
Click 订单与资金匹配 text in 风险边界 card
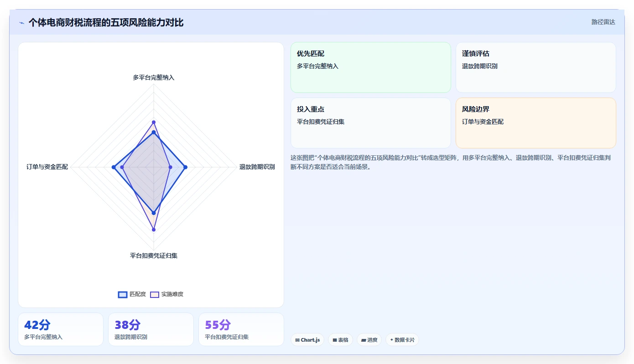click(483, 122)
